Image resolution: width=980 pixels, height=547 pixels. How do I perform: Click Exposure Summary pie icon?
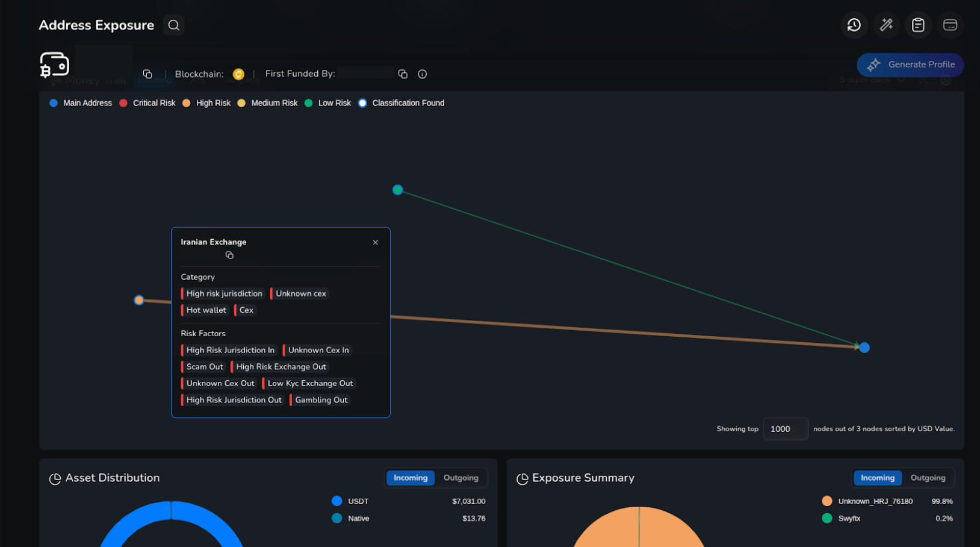coord(522,478)
